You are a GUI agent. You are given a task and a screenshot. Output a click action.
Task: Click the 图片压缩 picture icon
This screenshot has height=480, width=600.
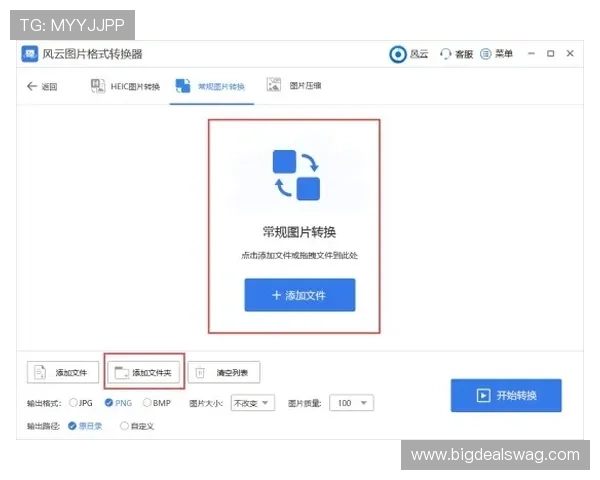tap(273, 85)
